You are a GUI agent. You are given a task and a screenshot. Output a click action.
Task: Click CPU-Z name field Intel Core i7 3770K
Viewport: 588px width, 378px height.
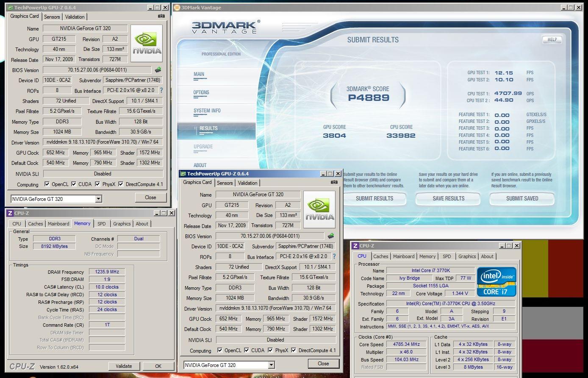[x=430, y=271]
